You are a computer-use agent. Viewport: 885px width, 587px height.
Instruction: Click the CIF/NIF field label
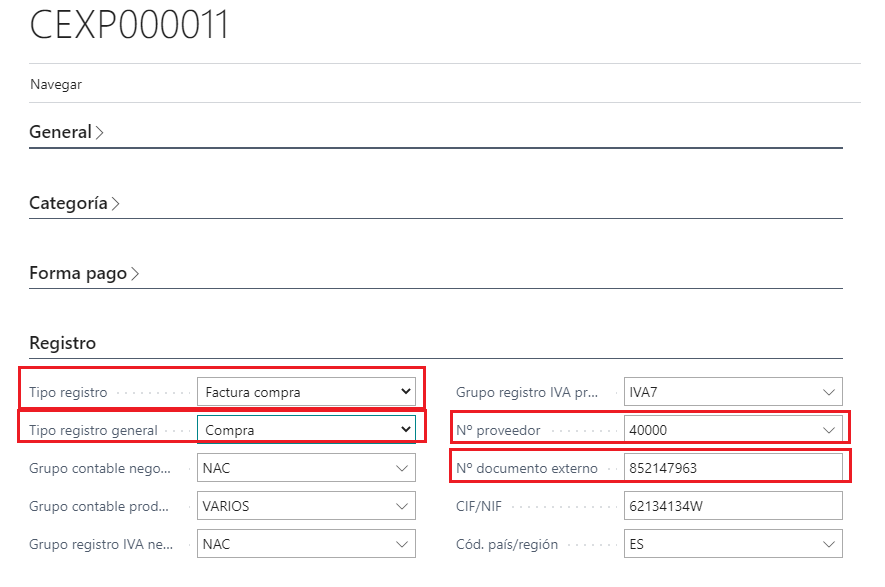(480, 506)
